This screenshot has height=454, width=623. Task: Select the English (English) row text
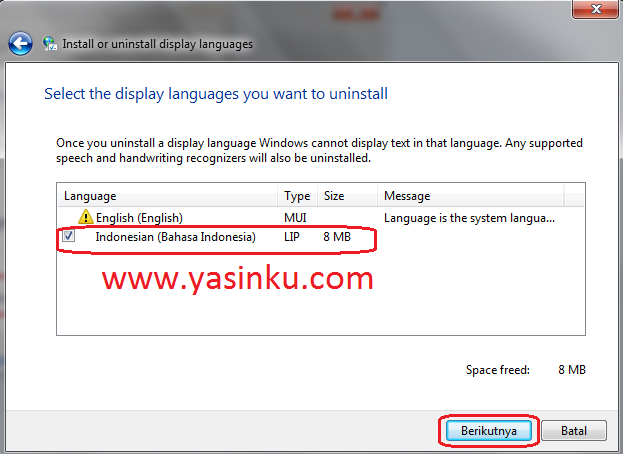[x=139, y=218]
